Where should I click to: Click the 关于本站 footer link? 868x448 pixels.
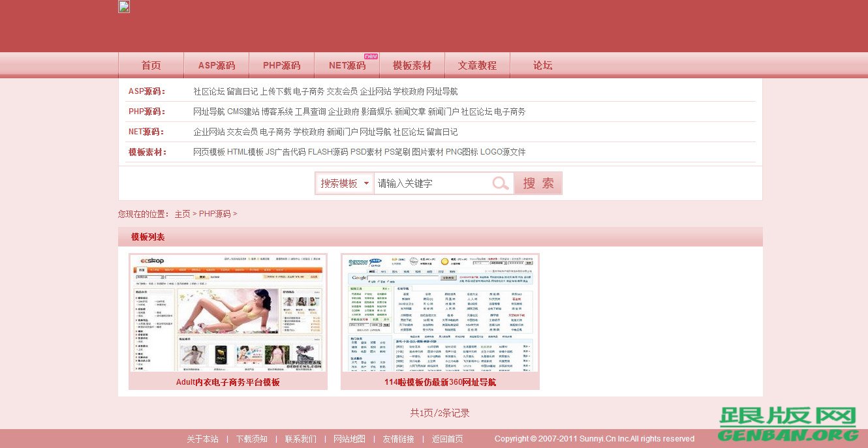pyautogui.click(x=202, y=439)
